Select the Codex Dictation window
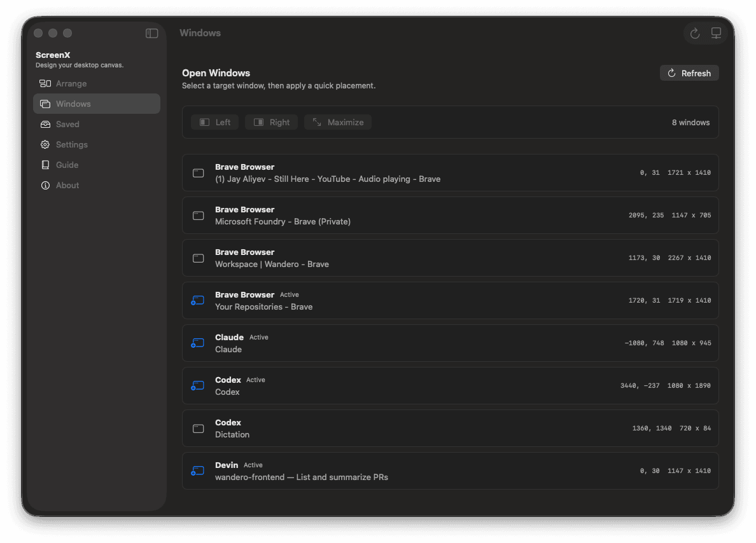Image resolution: width=756 pixels, height=543 pixels. (x=451, y=429)
